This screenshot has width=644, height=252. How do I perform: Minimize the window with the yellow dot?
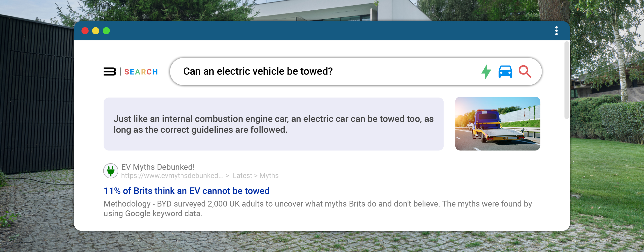[95, 31]
